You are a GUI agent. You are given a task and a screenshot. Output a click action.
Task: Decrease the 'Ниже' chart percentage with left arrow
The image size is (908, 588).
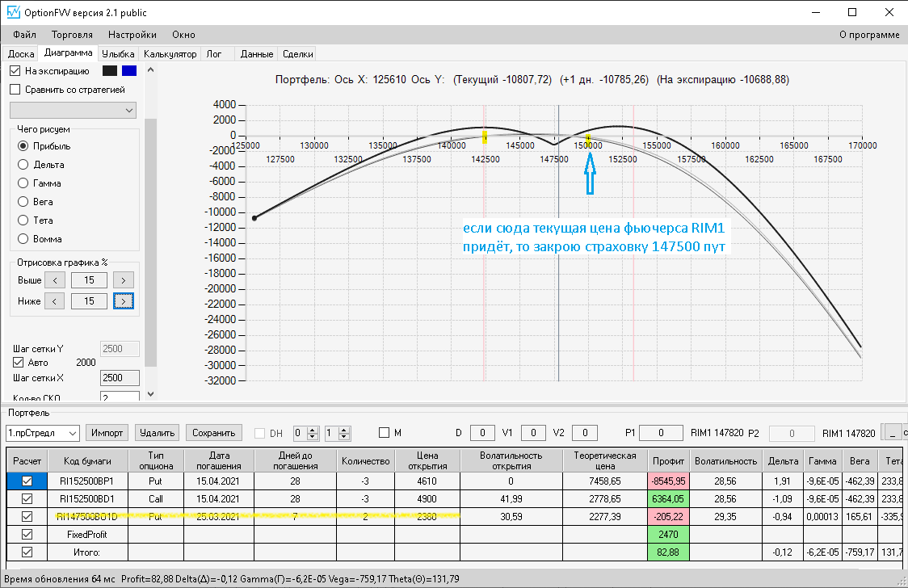pos(54,301)
